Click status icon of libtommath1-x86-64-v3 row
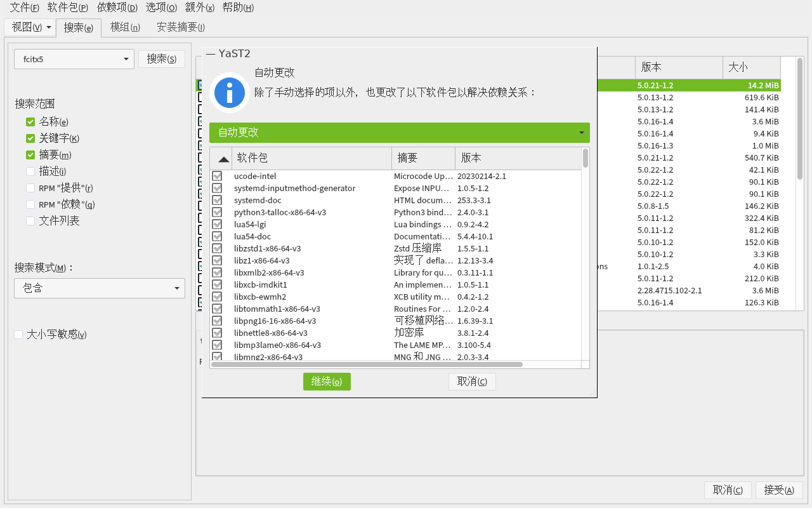This screenshot has height=508, width=812. (217, 309)
